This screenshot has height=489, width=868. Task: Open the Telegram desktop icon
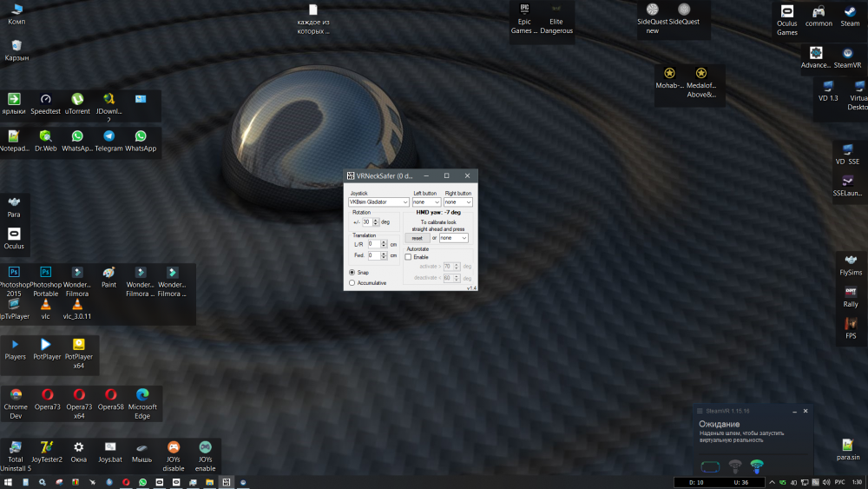point(108,141)
